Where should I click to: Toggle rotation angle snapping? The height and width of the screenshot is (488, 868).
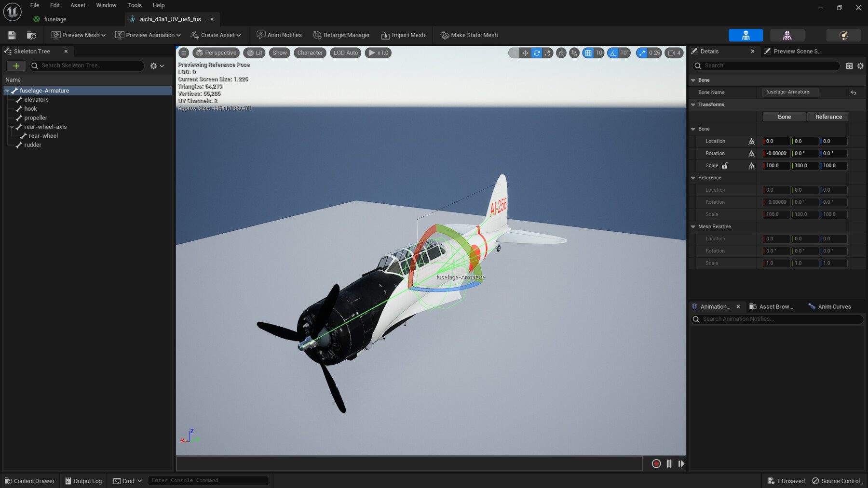pos(613,53)
